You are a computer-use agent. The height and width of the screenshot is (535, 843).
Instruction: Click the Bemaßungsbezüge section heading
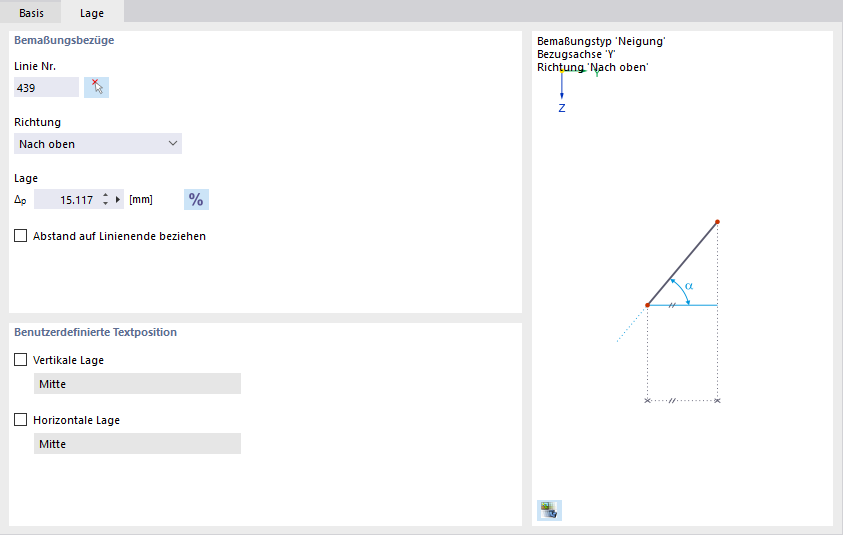[64, 40]
